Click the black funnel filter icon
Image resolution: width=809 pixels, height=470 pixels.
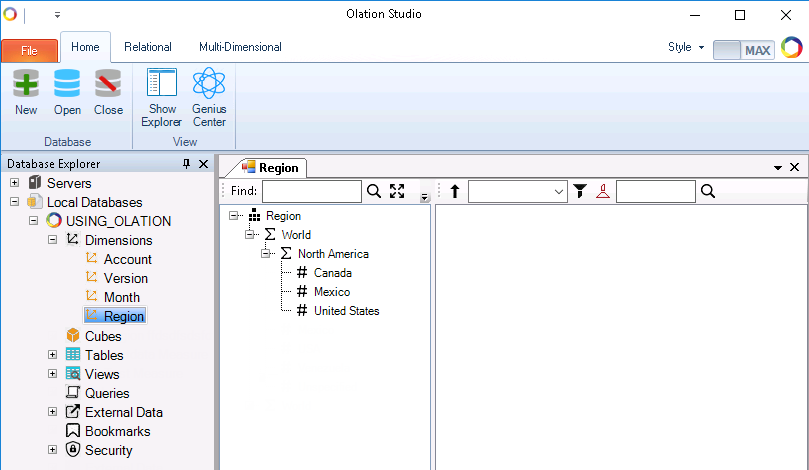pos(580,191)
